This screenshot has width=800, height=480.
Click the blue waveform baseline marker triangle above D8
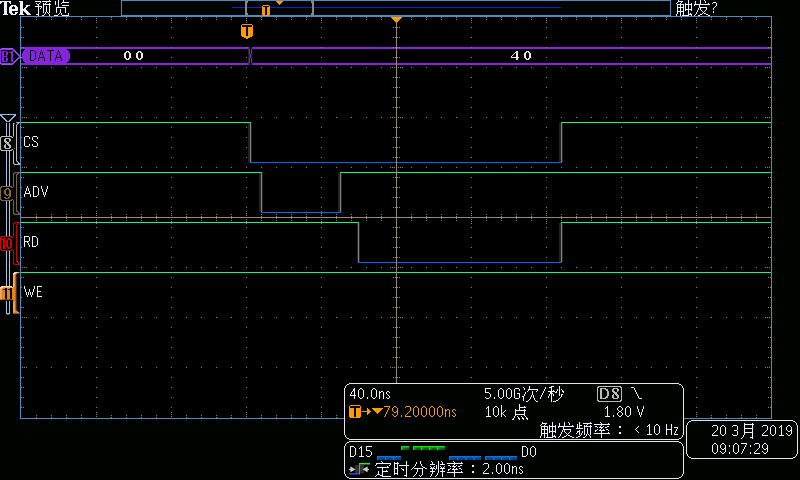(8, 118)
